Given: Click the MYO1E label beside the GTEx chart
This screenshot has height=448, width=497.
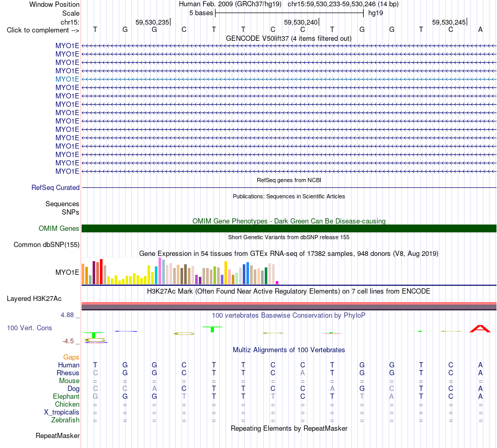Looking at the screenshot, I should (x=67, y=272).
